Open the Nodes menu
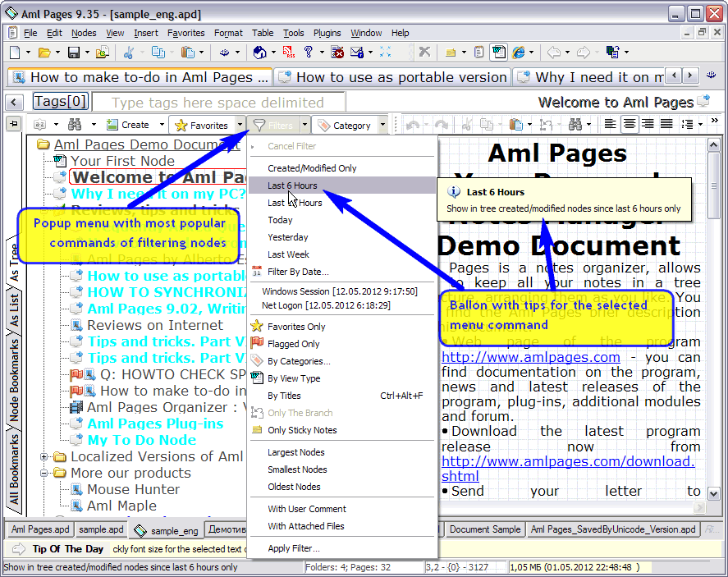The image size is (728, 577). click(84, 33)
